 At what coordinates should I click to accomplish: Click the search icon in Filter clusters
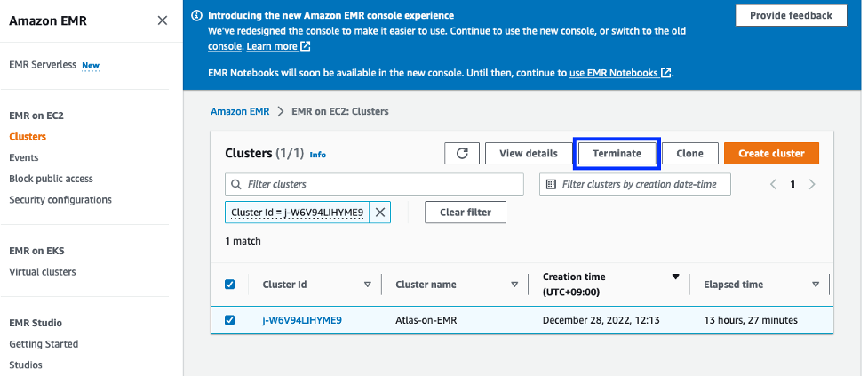point(236,184)
